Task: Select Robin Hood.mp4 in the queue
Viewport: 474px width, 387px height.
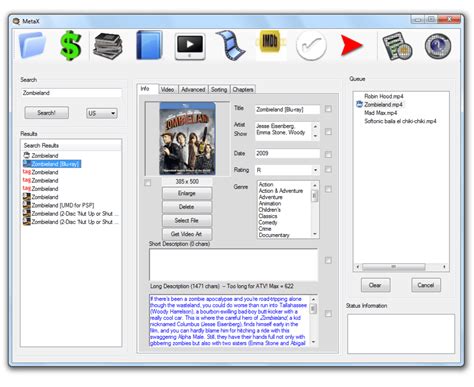Action: tap(384, 96)
